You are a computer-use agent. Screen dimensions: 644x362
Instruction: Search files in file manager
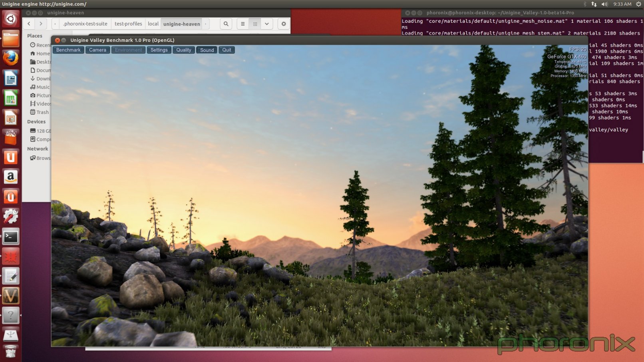click(x=226, y=24)
